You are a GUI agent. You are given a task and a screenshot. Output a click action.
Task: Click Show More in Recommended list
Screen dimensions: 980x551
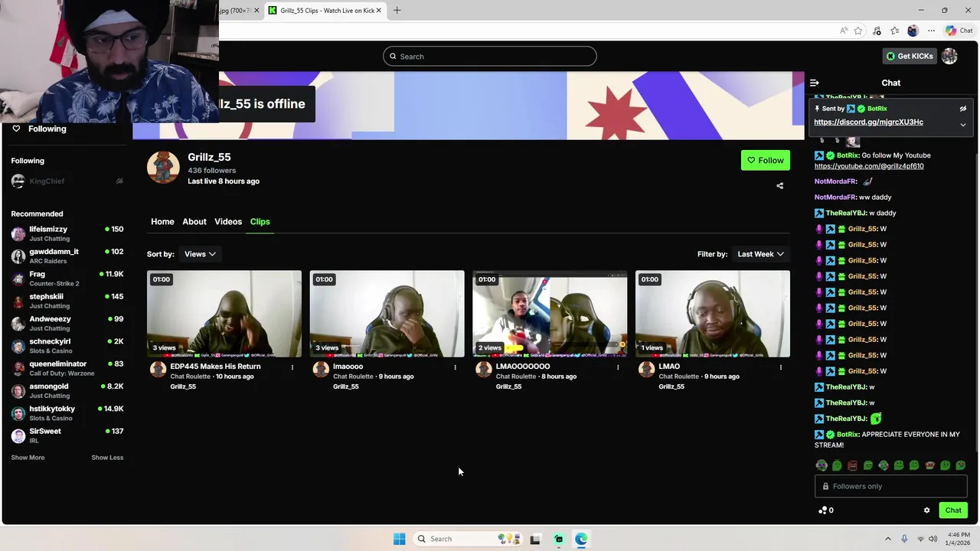[x=28, y=458]
